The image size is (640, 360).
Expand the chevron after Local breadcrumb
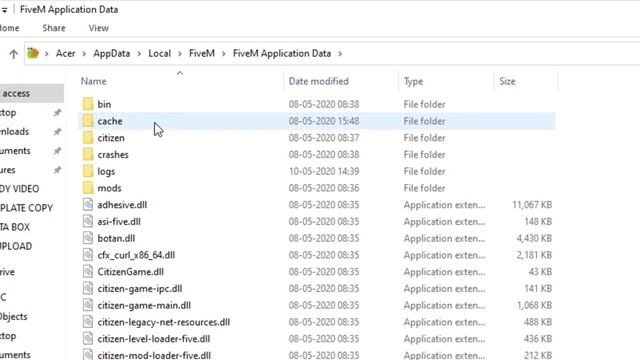coord(180,53)
